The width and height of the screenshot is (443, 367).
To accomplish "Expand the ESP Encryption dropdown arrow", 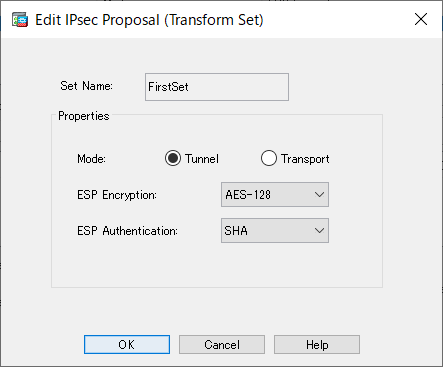I will pos(319,194).
